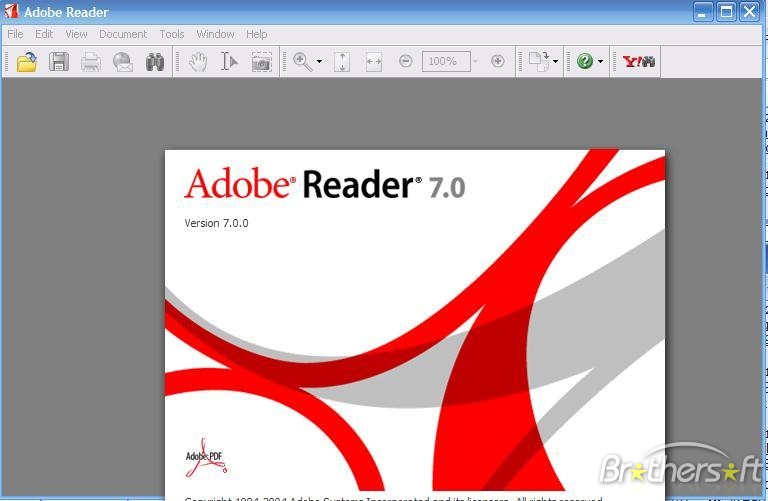
Task: Expand the rotate view dropdown arrow
Action: pyautogui.click(x=555, y=62)
